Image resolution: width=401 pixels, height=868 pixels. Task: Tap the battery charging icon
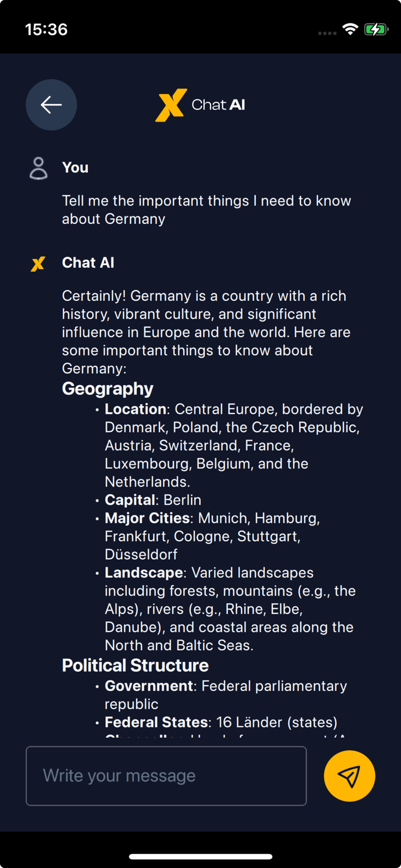tap(376, 30)
